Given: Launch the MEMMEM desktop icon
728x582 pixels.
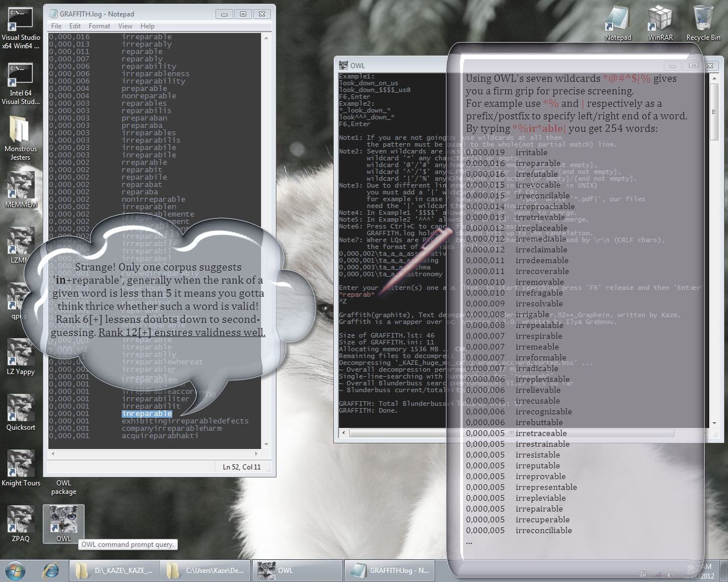Looking at the screenshot, I should (x=20, y=189).
